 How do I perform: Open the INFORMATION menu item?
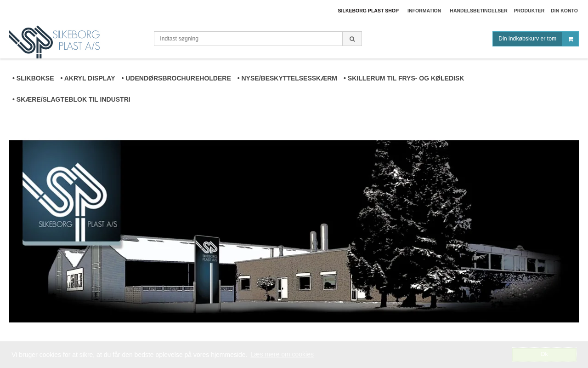click(424, 11)
